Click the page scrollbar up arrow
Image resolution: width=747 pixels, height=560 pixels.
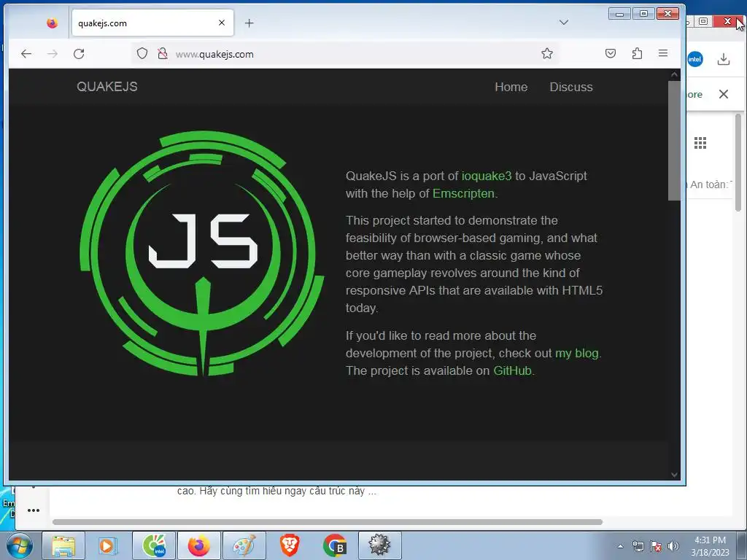click(674, 75)
